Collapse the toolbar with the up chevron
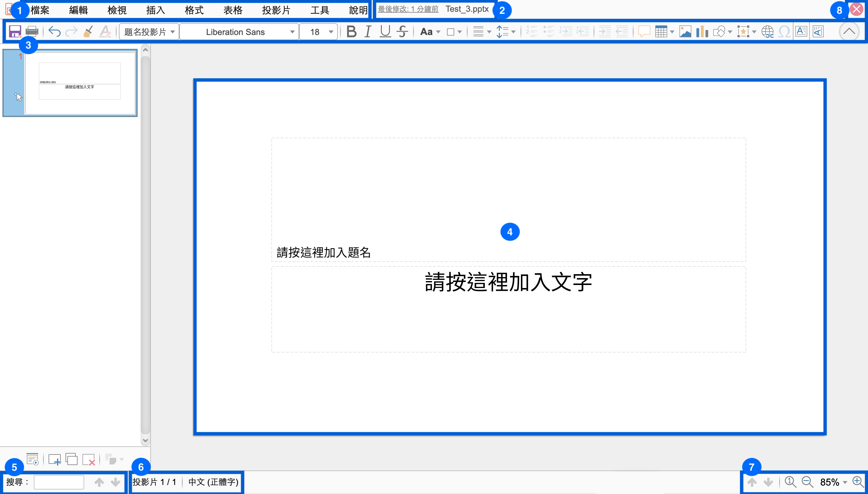 (849, 32)
